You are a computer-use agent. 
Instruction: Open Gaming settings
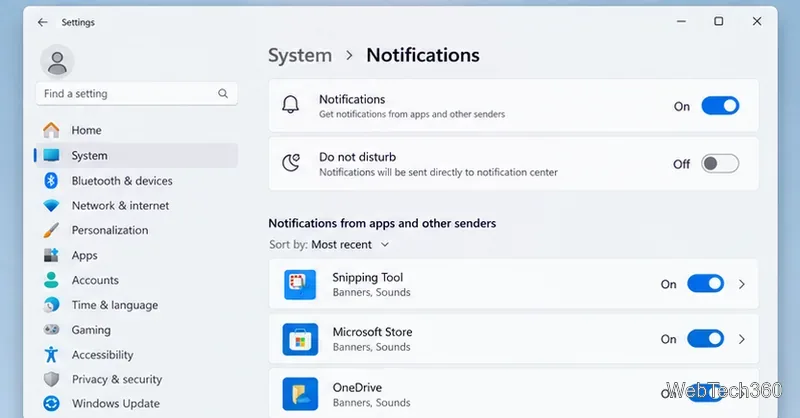click(x=136, y=330)
